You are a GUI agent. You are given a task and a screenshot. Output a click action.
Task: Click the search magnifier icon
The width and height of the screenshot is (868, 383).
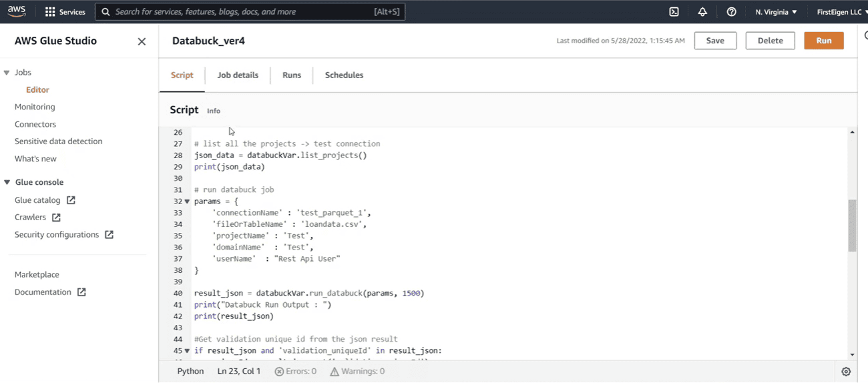105,12
